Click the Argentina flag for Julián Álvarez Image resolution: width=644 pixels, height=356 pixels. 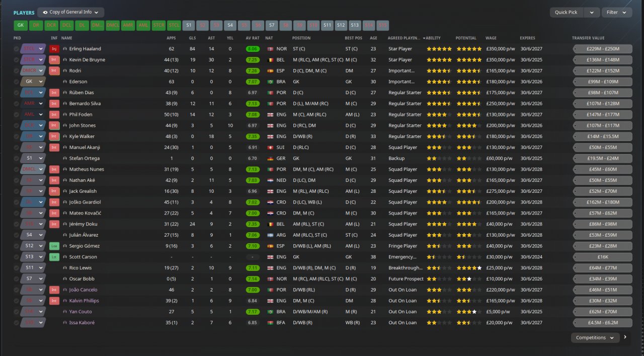point(271,235)
